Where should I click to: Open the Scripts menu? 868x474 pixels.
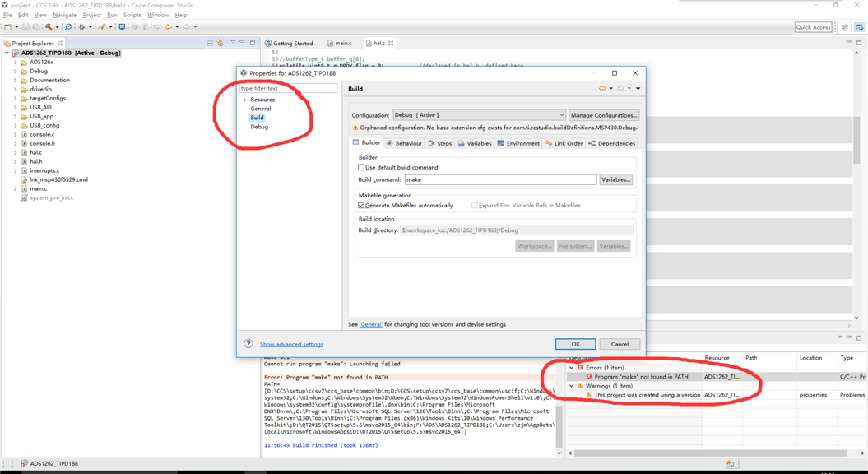pos(132,15)
